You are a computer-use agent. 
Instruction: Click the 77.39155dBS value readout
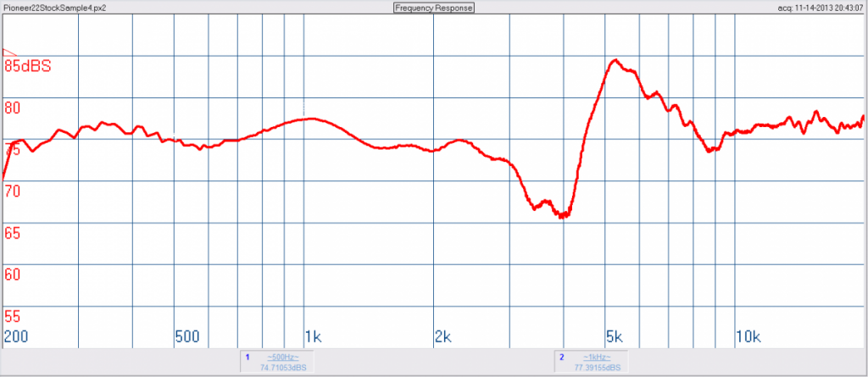[x=597, y=367]
